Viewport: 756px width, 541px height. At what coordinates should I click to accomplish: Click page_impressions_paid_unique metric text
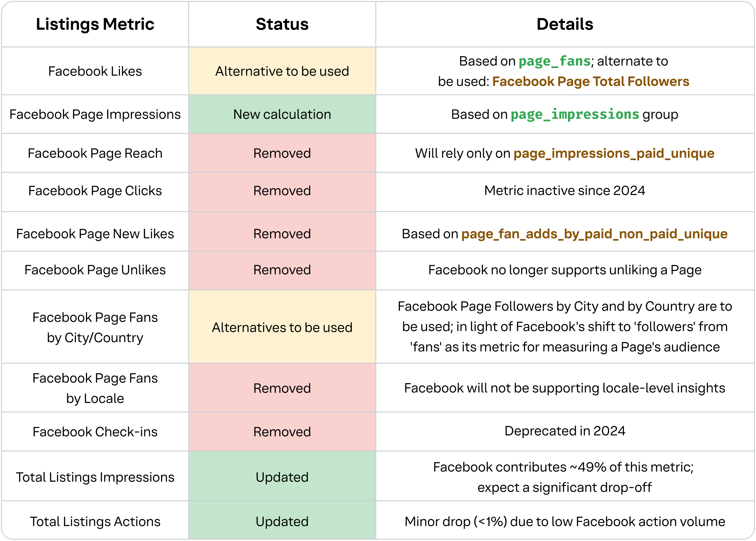(614, 154)
